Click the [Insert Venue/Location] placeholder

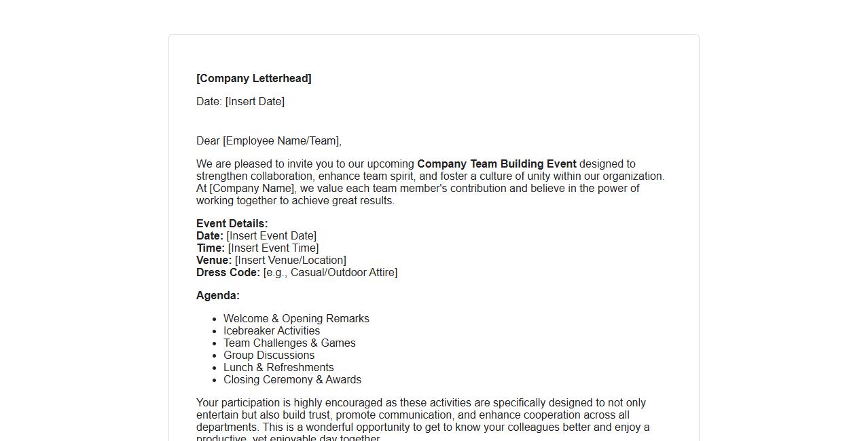coord(290,261)
